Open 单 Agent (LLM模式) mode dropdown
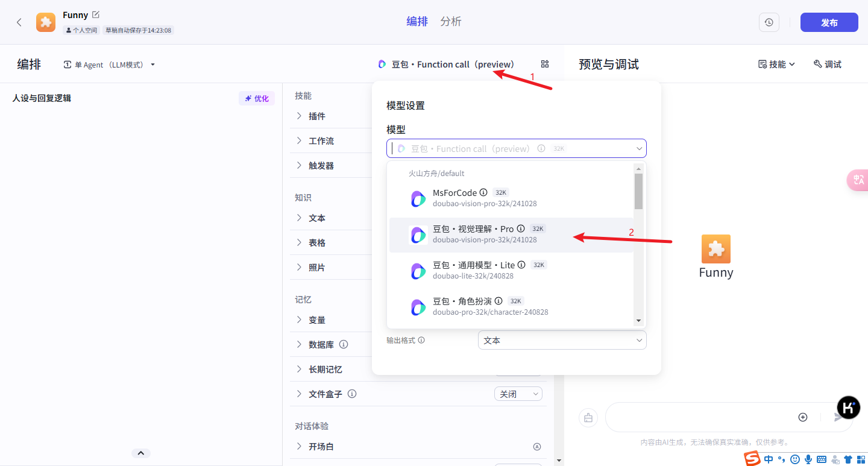868x466 pixels. click(109, 65)
